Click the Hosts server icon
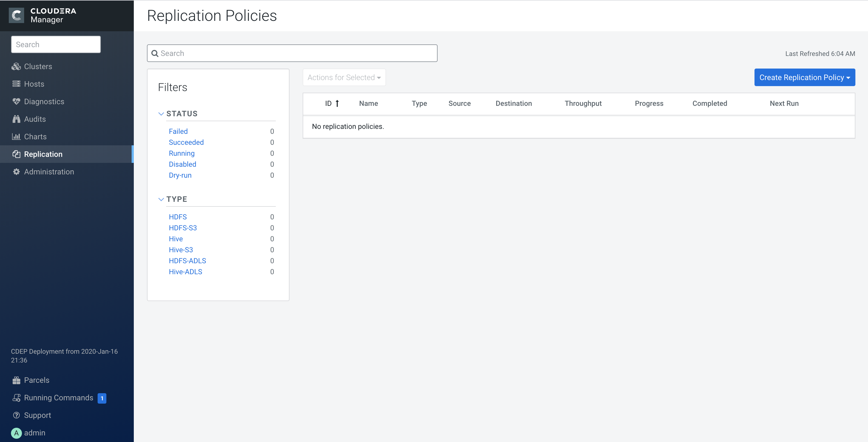This screenshot has width=868, height=442. pyautogui.click(x=16, y=84)
